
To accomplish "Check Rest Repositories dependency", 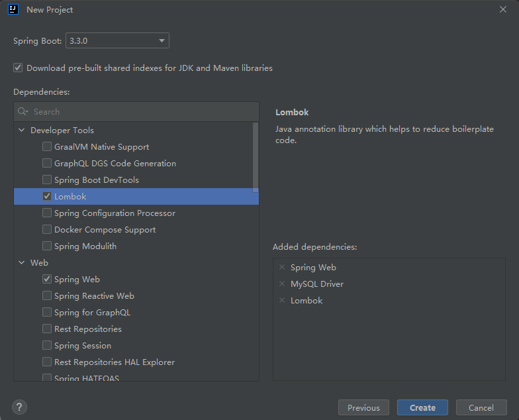I will 47,329.
